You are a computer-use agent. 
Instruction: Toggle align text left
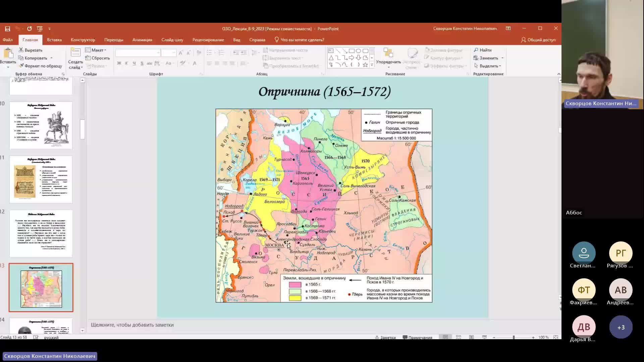(209, 63)
